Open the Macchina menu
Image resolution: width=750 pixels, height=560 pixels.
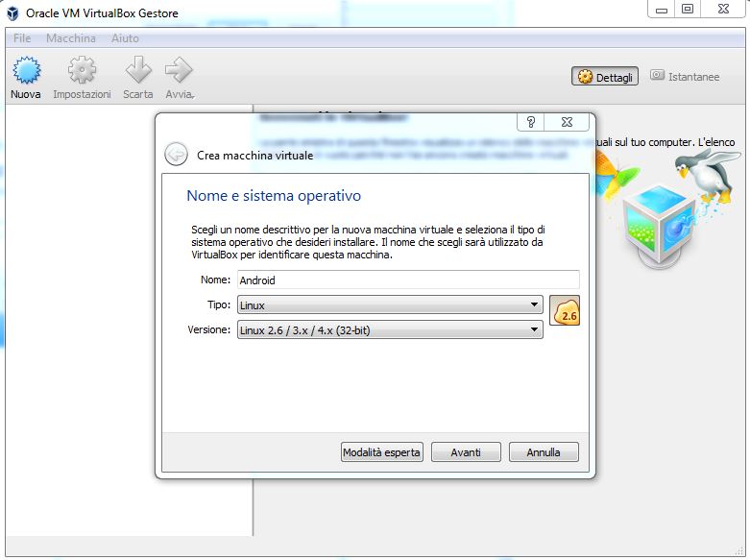pyautogui.click(x=71, y=38)
